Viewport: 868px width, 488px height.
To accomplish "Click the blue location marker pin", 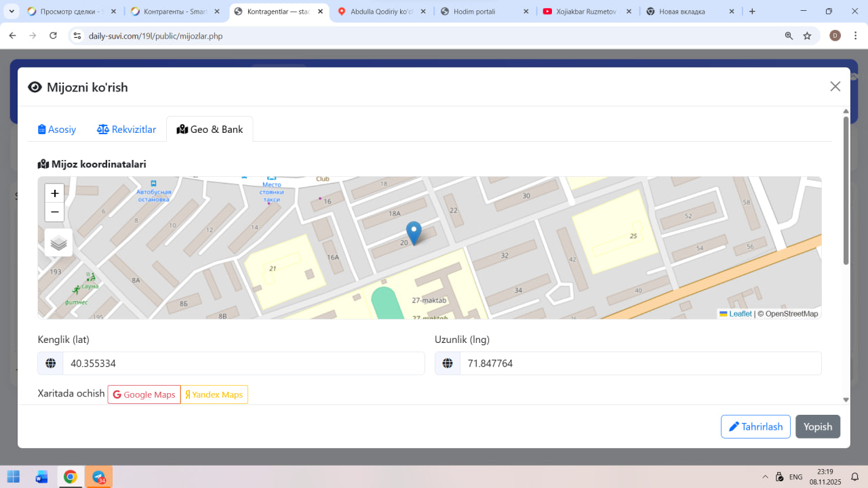I will point(413,232).
